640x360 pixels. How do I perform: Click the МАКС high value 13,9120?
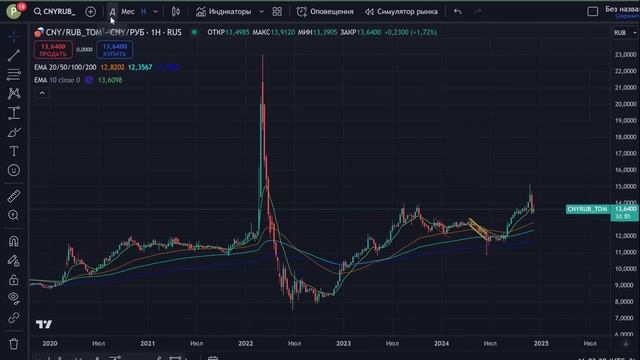[x=283, y=32]
